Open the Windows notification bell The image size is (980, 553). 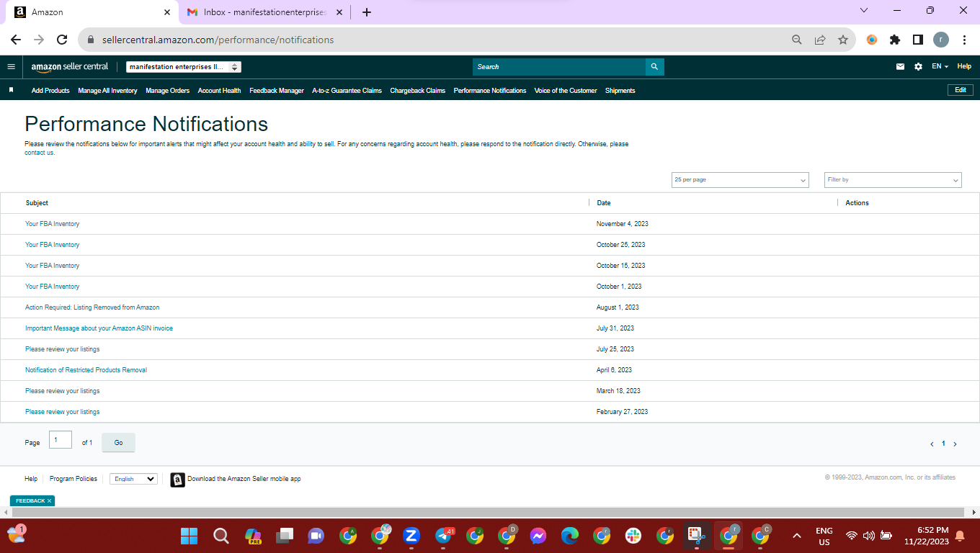coord(960,536)
